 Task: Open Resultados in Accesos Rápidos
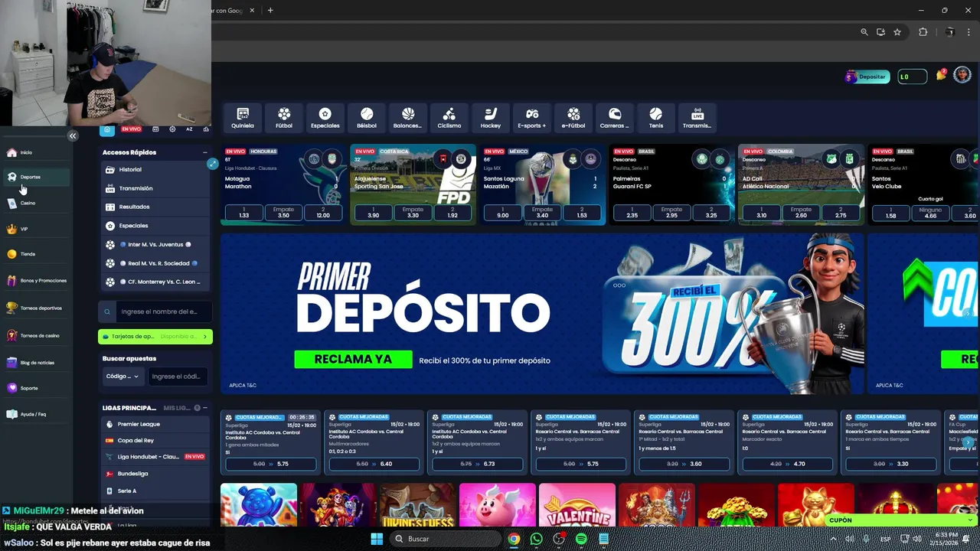(155, 207)
